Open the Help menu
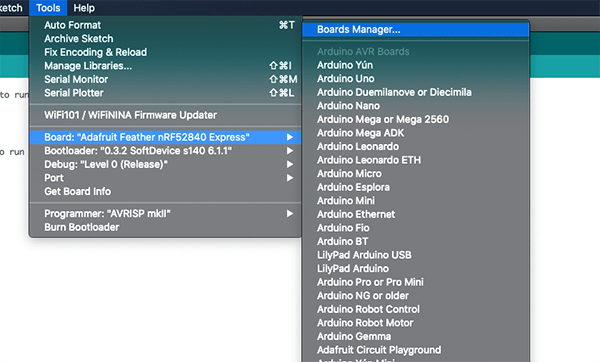This screenshot has height=362, width=600. (84, 8)
